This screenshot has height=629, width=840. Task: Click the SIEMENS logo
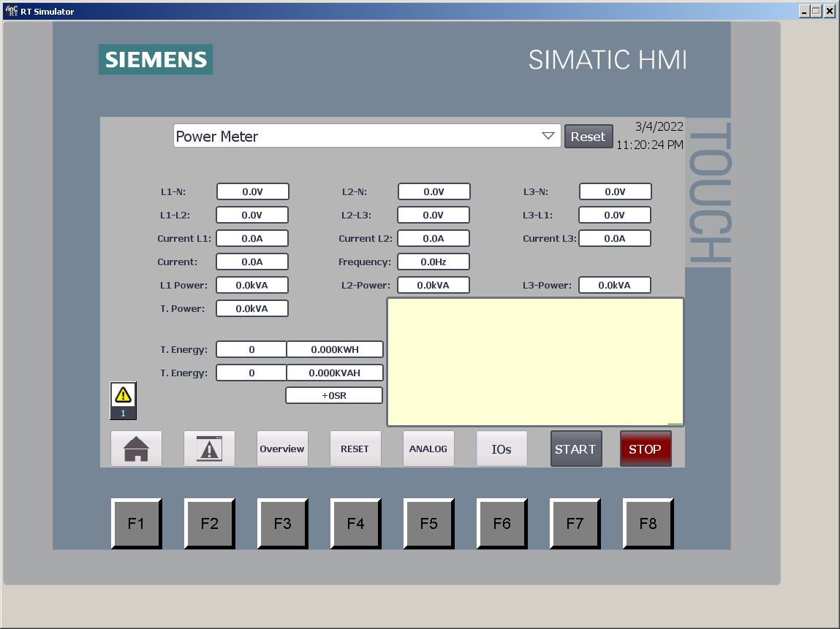tap(156, 59)
